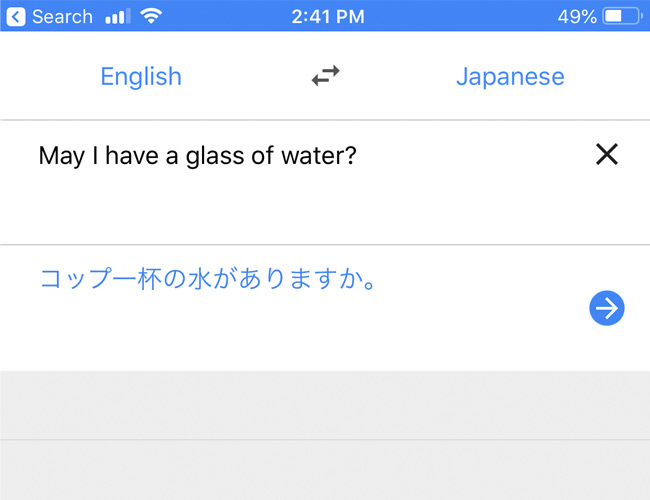Tap the Wi-Fi status icon
Screen dimensions: 650x500
pyautogui.click(x=151, y=16)
